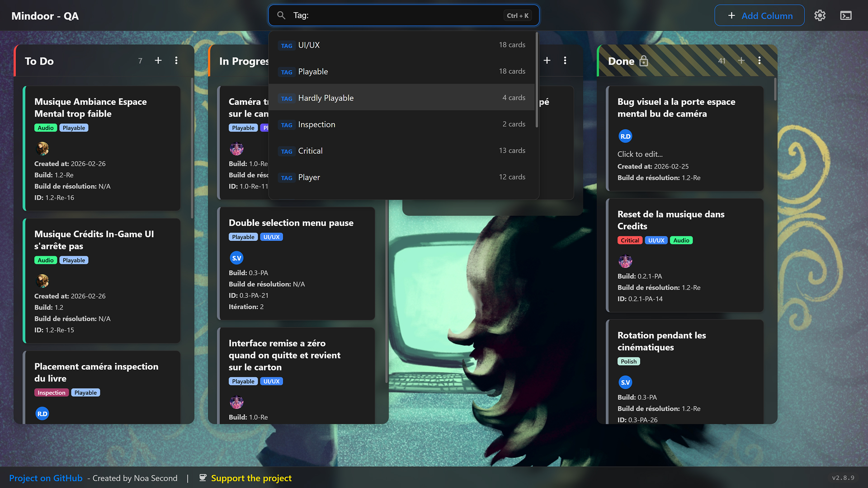Click Support the project link
Viewport: 868px width, 488px height.
pyautogui.click(x=251, y=478)
